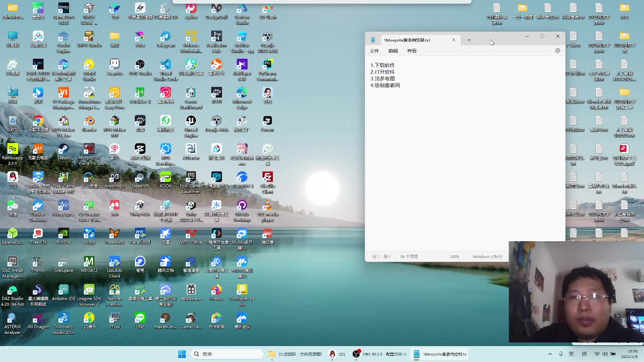Expand the system tray hidden icons chevron

(550, 354)
